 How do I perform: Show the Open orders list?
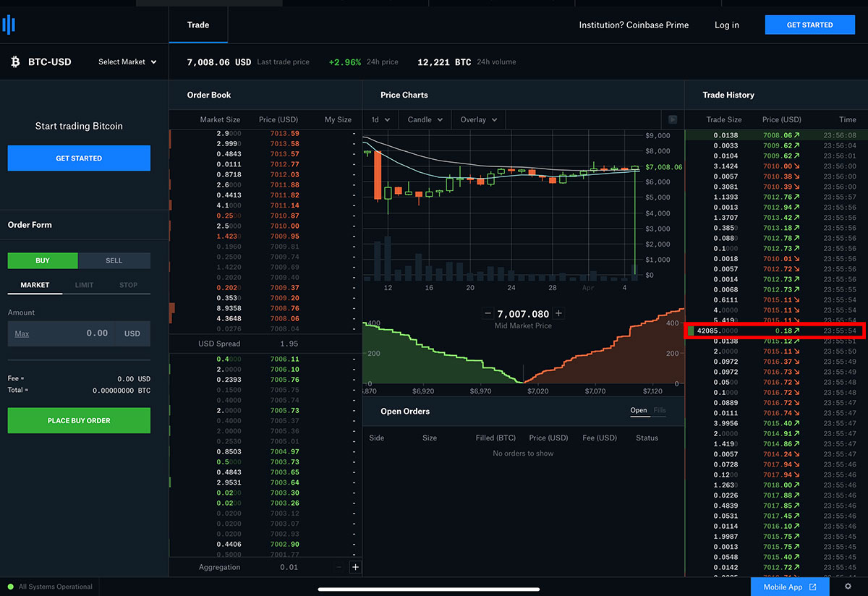click(x=639, y=410)
